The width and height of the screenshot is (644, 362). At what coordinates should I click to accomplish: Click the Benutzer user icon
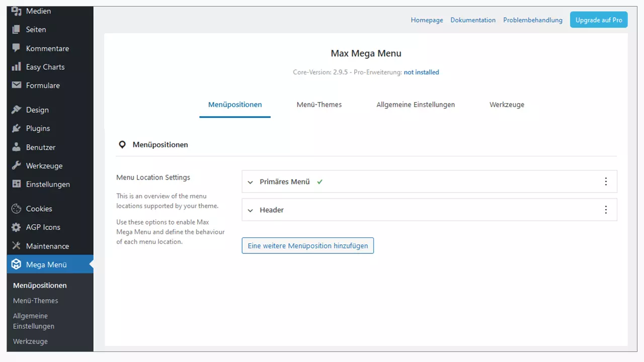[x=16, y=147]
